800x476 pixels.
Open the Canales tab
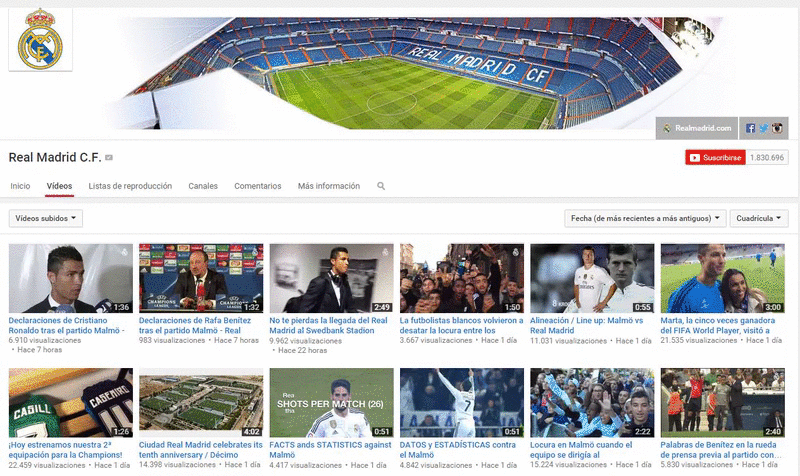(203, 186)
